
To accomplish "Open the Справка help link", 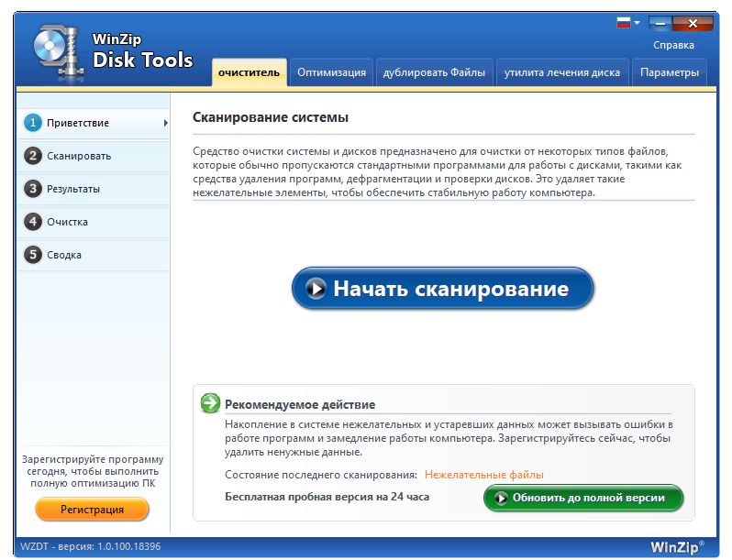I will pos(673,45).
